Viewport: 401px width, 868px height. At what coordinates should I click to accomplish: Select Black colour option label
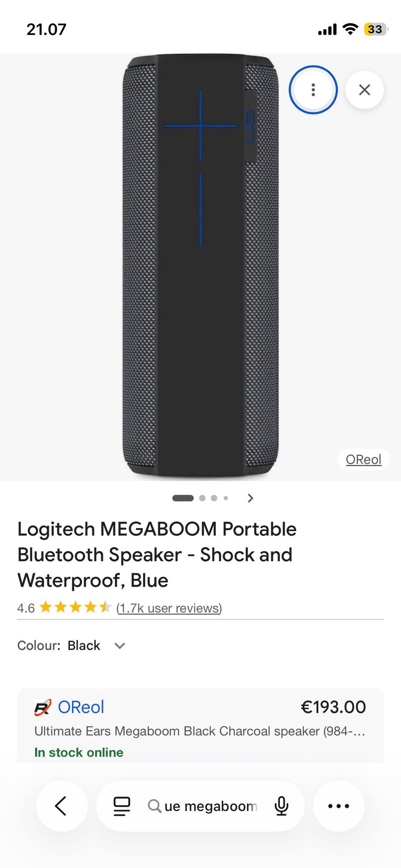(84, 646)
